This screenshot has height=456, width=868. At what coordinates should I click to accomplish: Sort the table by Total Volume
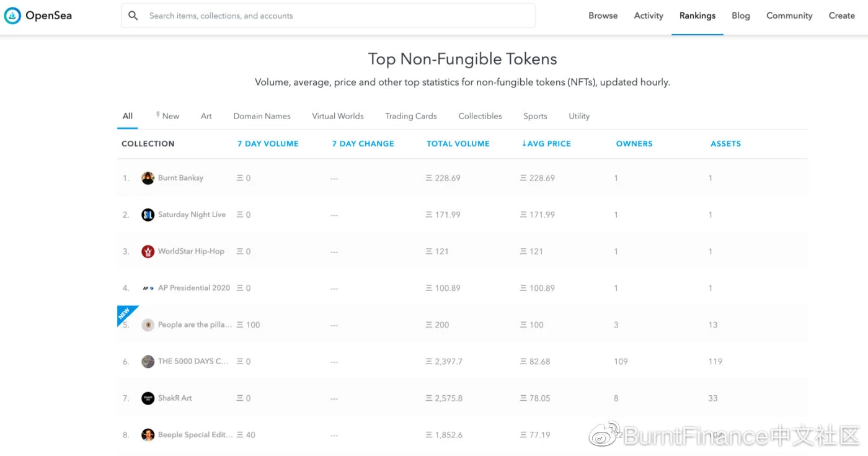coord(458,143)
